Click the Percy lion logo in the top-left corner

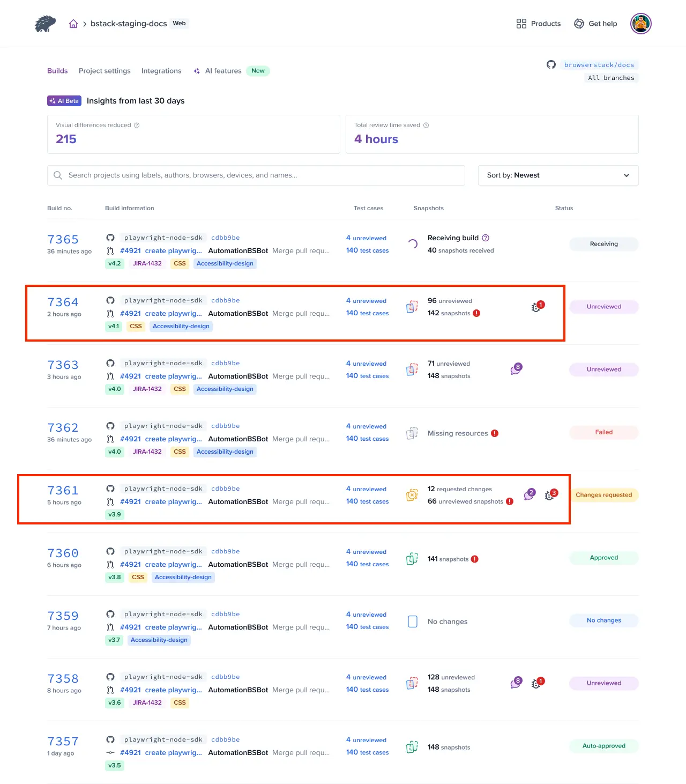[x=44, y=23]
